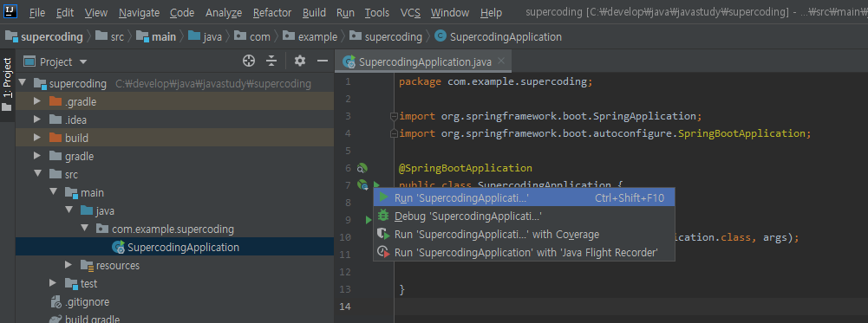The height and width of the screenshot is (323, 868).
Task: Click the collapse all icon in the Project panel
Action: 271,61
